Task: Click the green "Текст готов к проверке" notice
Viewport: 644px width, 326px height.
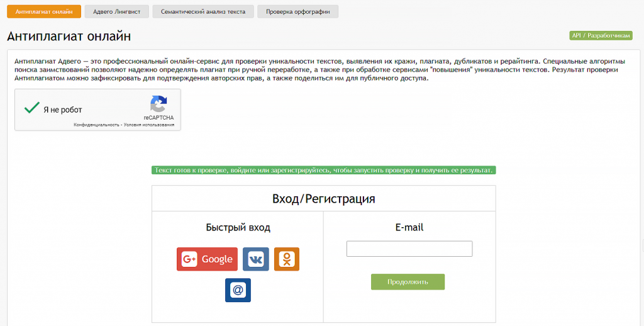Action: click(324, 170)
